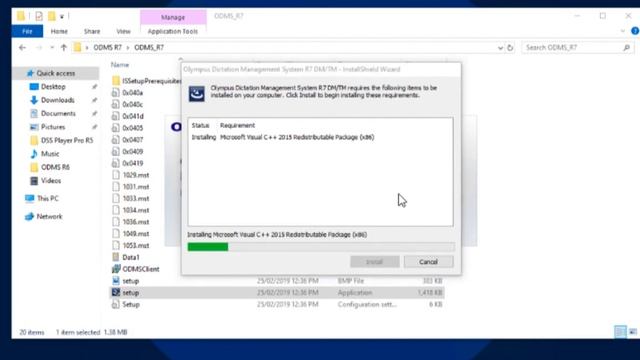
Task: Select the 0x040c file
Action: (133, 104)
